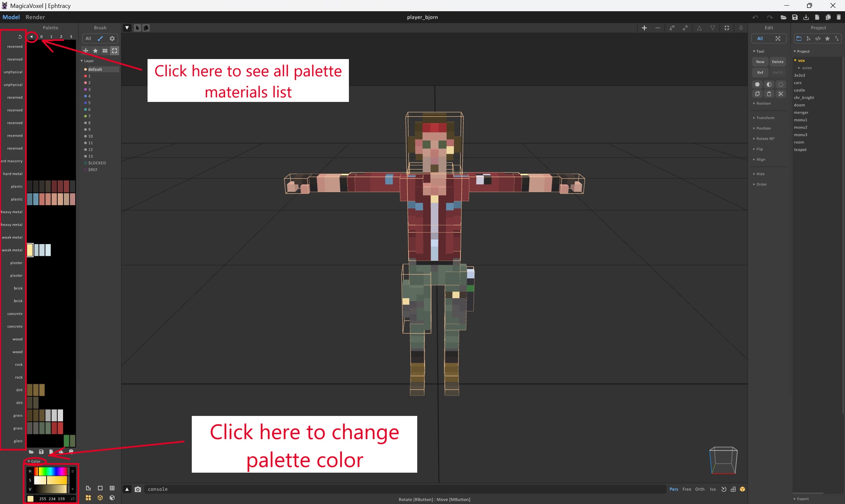Switch to the Render tab

click(35, 17)
